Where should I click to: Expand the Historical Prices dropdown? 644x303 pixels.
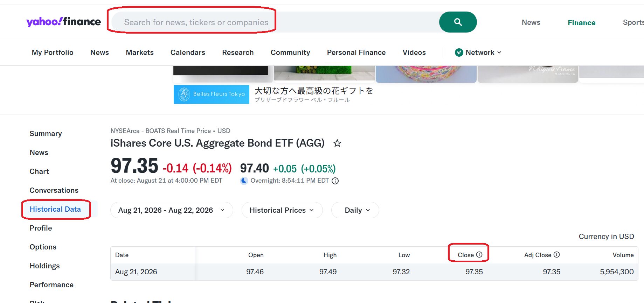coord(282,210)
